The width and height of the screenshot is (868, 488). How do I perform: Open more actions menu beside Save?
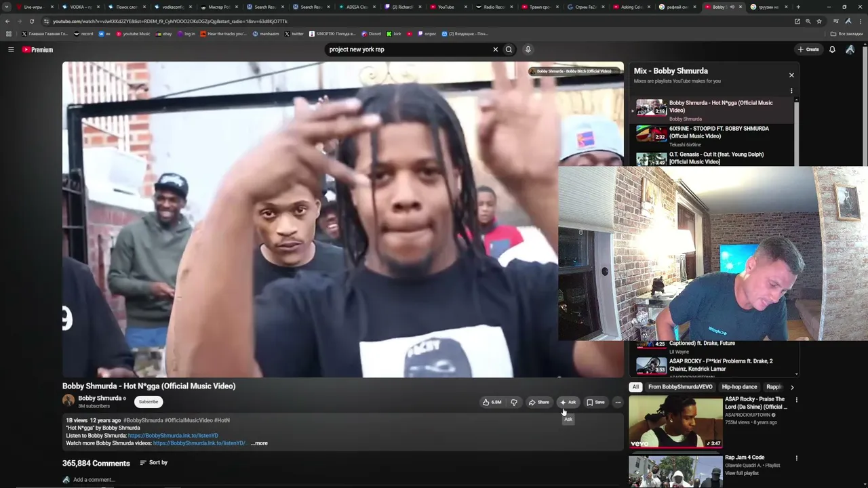point(618,403)
